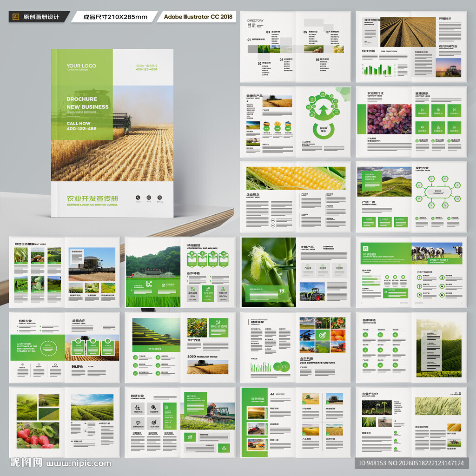The image size is (476, 476).
Task: Click the telephone icon on the cover
Action: point(138,197)
